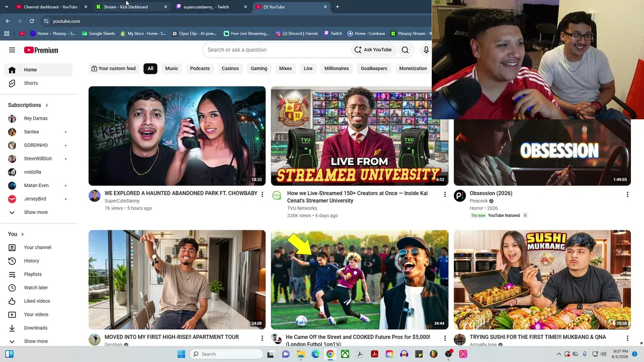Click the 'Try now' badge under Obsession

478,216
